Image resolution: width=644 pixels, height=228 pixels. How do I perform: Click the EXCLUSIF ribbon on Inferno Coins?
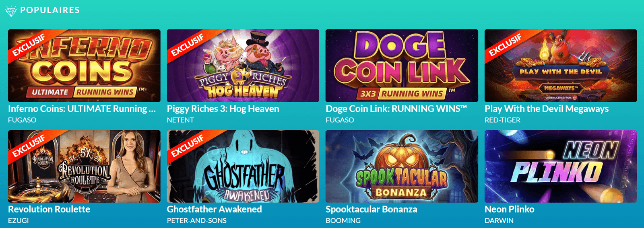[x=29, y=45]
